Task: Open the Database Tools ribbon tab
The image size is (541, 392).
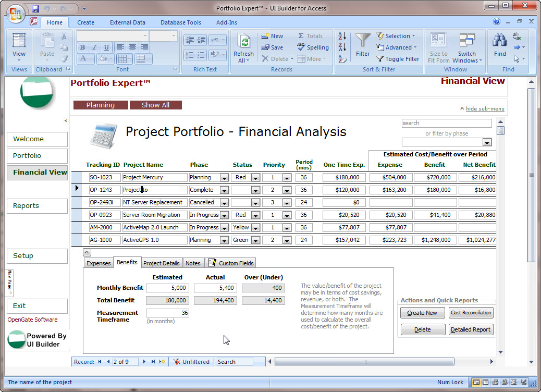Action: pos(181,22)
